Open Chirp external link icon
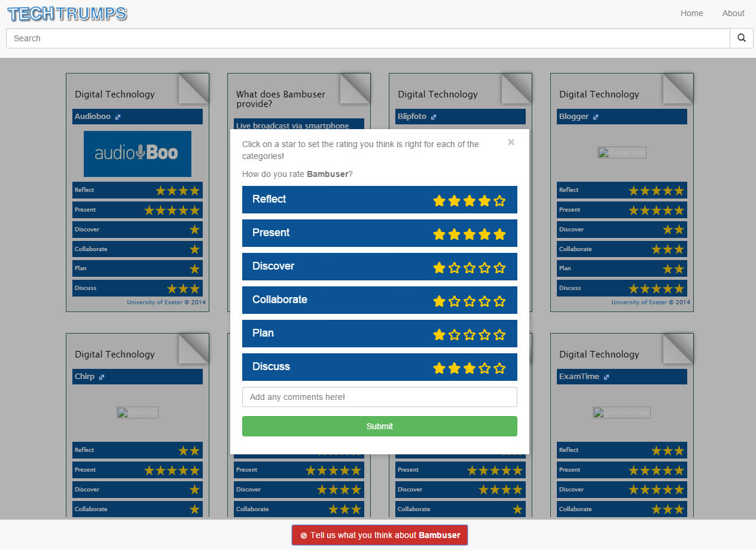The image size is (756, 550). click(x=102, y=377)
